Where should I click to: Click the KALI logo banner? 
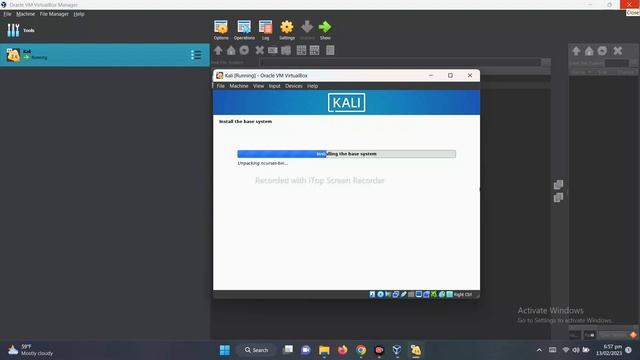tap(347, 102)
